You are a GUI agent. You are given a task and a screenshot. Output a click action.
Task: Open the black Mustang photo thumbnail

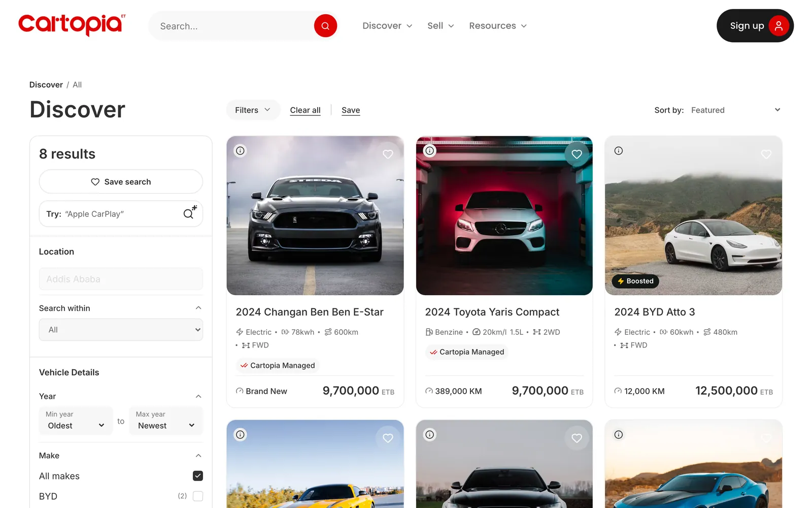[315, 215]
